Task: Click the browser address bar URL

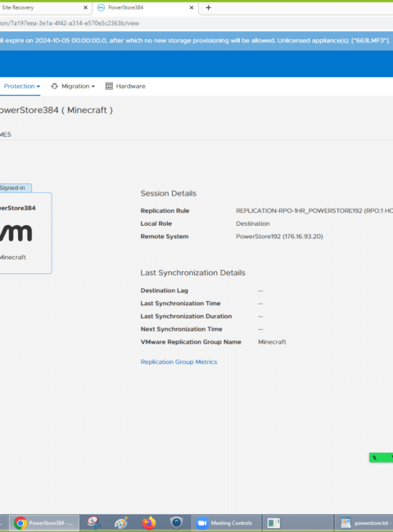Action: pyautogui.click(x=70, y=23)
